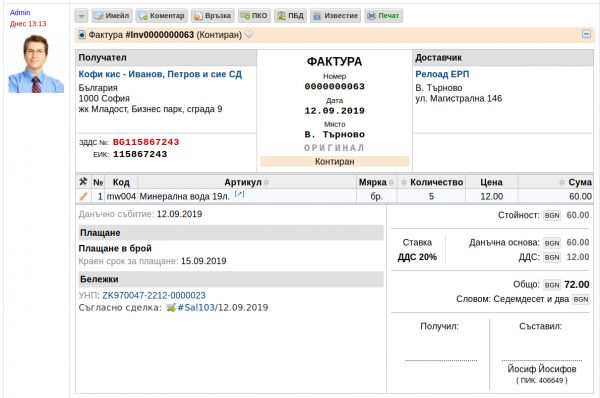The height and width of the screenshot is (398, 600).
Task: Sort by the Артикул column arrow
Action: [266, 183]
